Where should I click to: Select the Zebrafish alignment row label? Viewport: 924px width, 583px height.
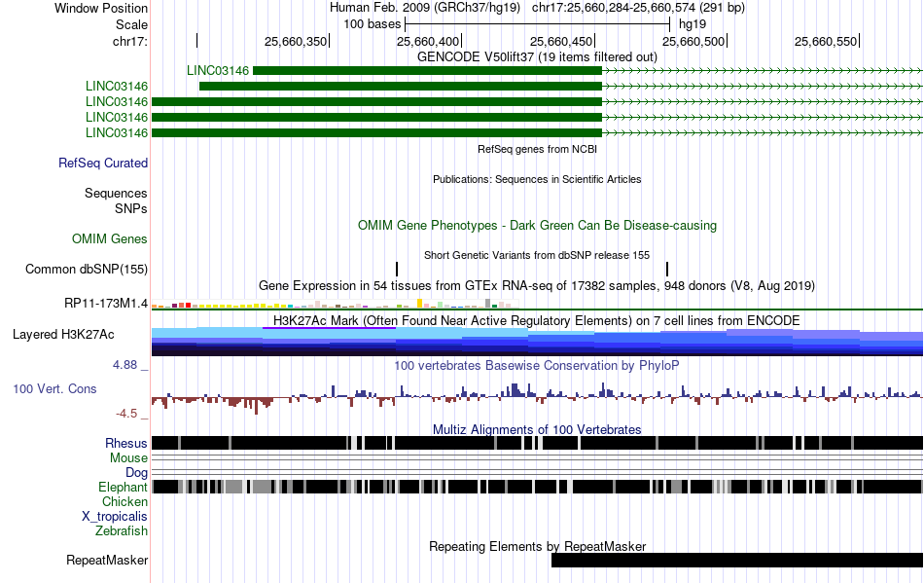point(122,530)
